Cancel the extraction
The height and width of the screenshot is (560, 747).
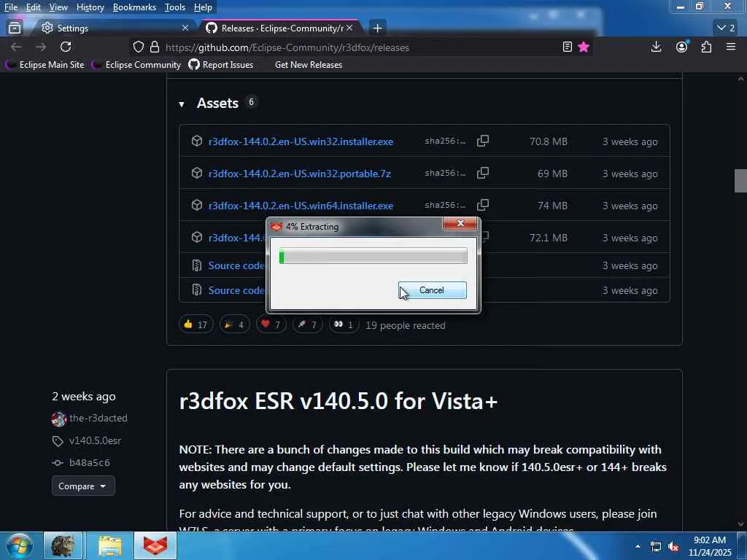point(432,290)
